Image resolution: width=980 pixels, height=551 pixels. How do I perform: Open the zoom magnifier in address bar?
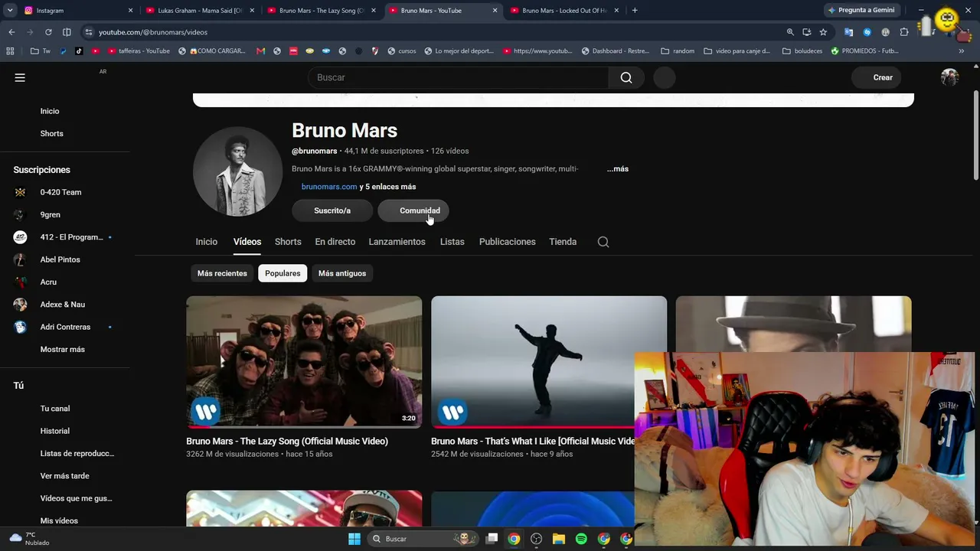tap(790, 32)
